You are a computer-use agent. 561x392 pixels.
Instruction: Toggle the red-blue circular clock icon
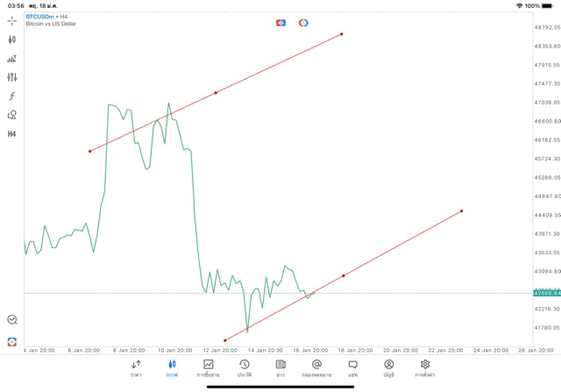coord(303,23)
